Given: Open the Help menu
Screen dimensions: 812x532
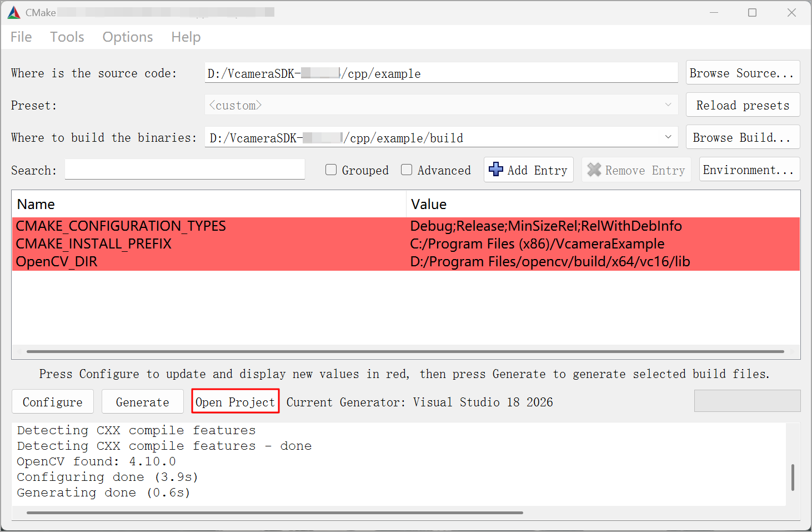Looking at the screenshot, I should 186,37.
